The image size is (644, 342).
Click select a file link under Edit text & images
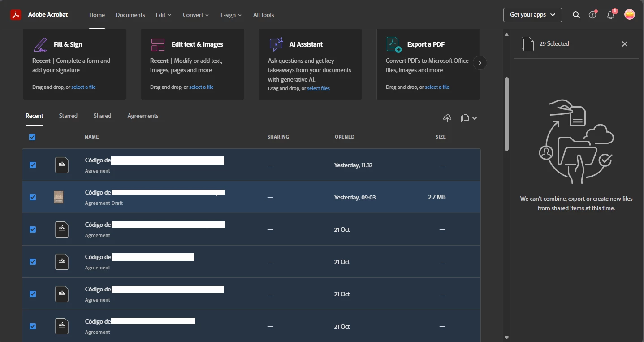coord(201,87)
